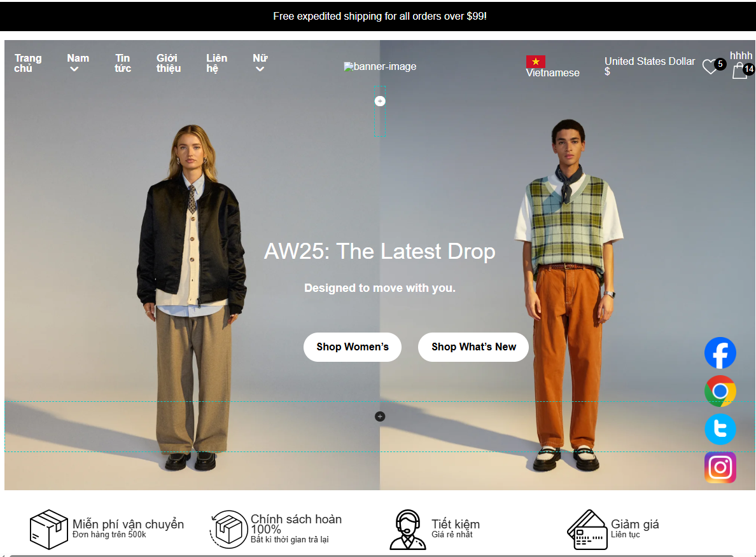Click the free shipping box icon
756x557 pixels.
49,529
